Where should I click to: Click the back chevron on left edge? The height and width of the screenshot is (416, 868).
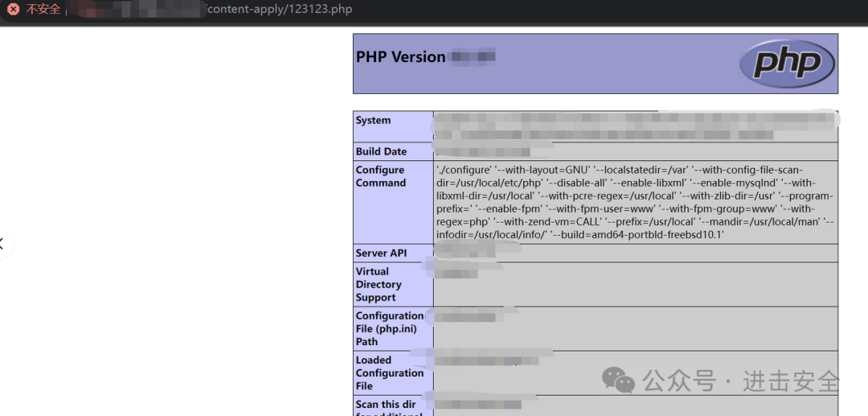pyautogui.click(x=2, y=243)
